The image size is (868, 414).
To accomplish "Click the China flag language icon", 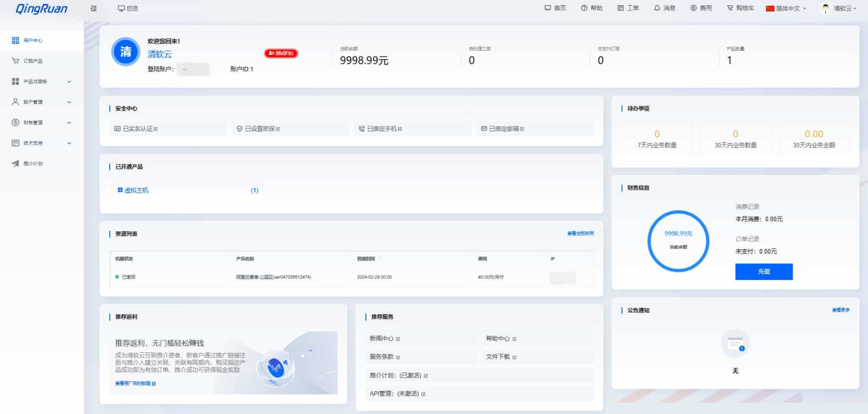I will coord(770,8).
